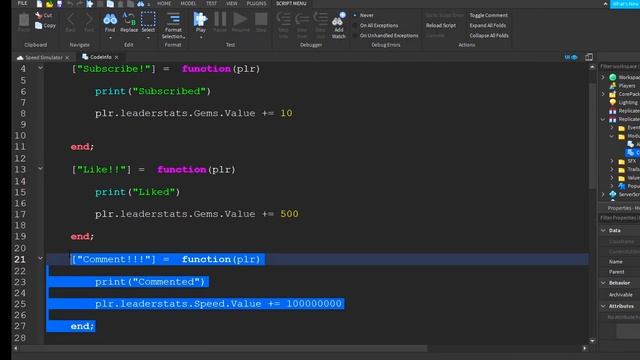Click Collapse All Folds
The image size is (640, 360).
[489, 36]
